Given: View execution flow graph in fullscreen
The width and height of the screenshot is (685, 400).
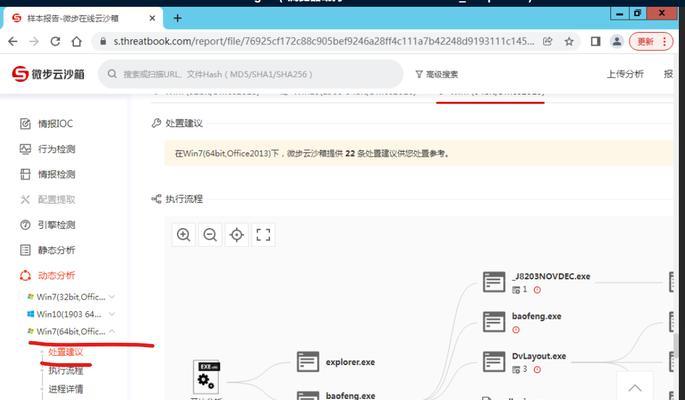Looking at the screenshot, I should click(263, 235).
